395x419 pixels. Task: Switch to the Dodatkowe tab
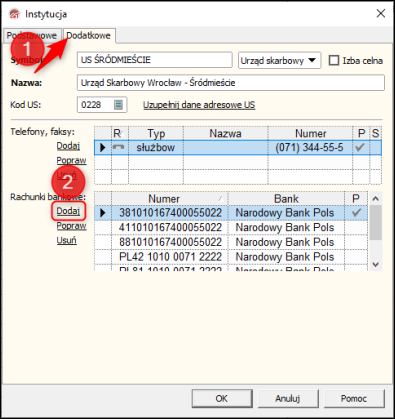(88, 35)
